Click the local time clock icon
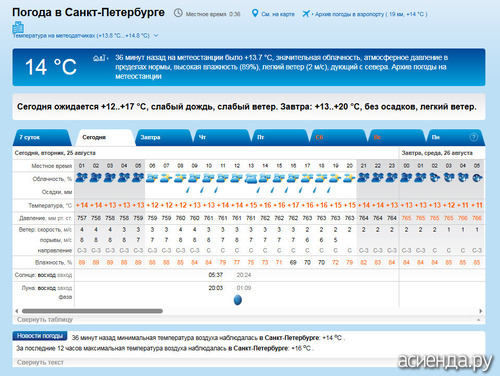Image resolution: width=500 pixels, height=376 pixels. click(178, 13)
